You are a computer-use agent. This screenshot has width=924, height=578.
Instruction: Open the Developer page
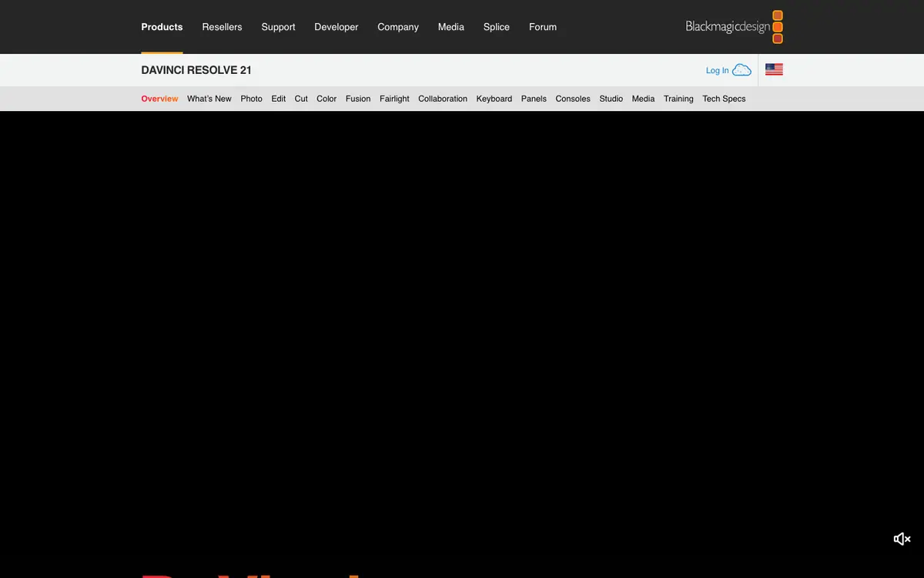tap(336, 27)
